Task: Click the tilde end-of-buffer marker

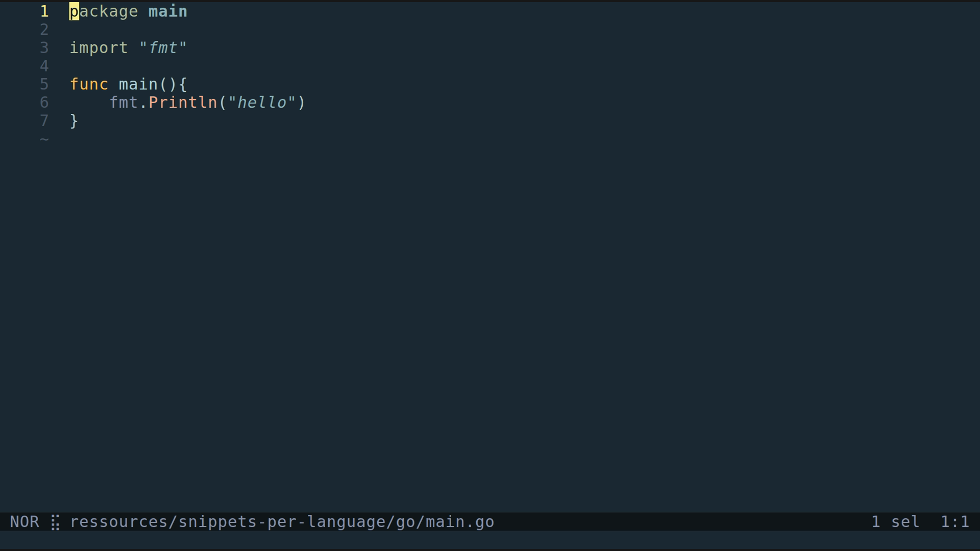Action: point(44,139)
